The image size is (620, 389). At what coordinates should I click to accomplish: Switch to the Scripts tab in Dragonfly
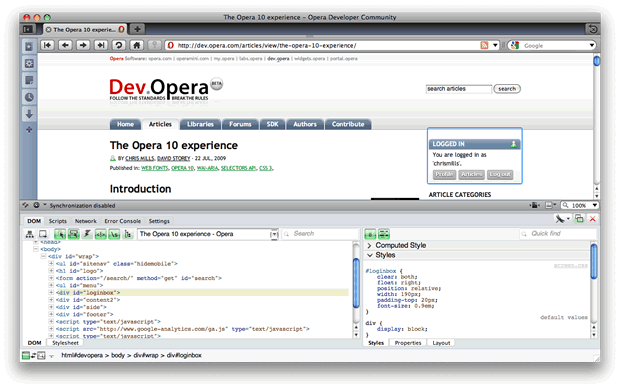(x=58, y=221)
